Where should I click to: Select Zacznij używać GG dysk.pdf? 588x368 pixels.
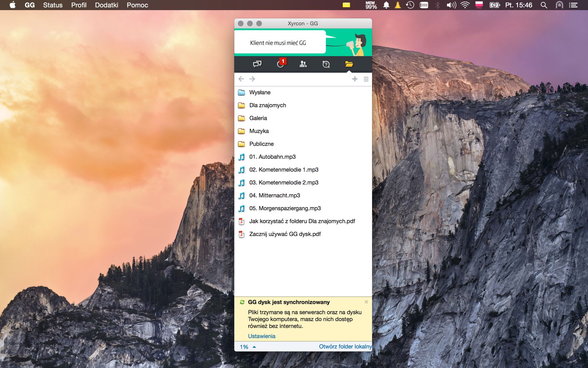pos(303,234)
